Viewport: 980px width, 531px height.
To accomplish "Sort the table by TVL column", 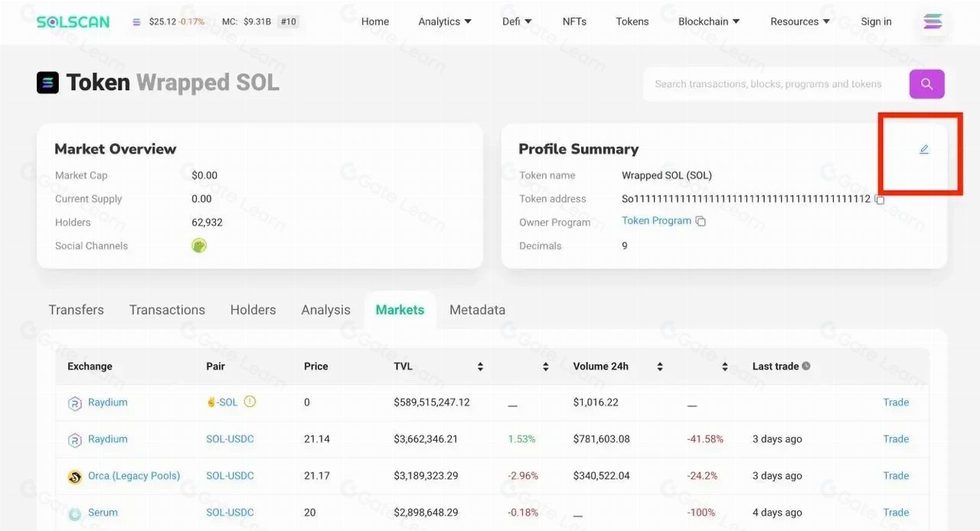I will click(480, 366).
